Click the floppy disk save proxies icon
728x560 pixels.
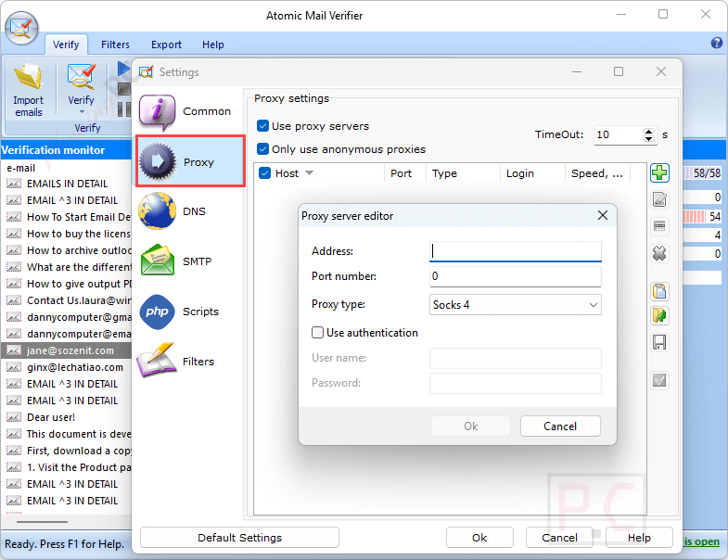(x=659, y=342)
